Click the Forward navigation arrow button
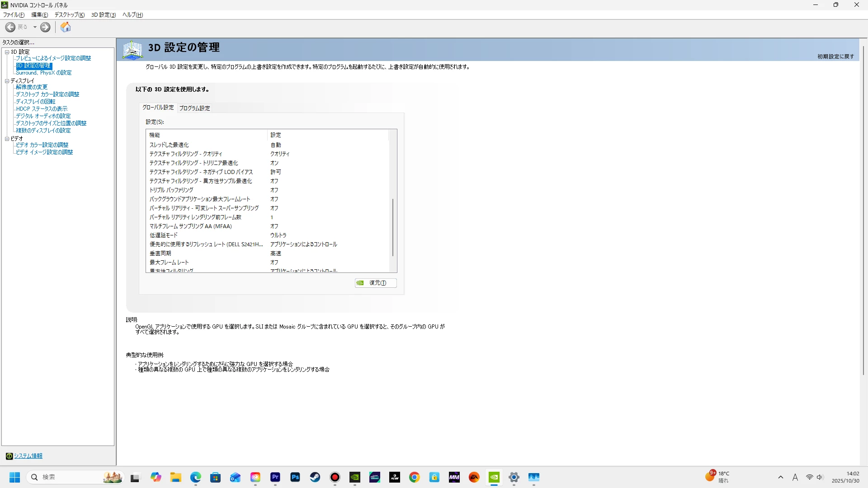This screenshot has width=868, height=488. point(45,27)
